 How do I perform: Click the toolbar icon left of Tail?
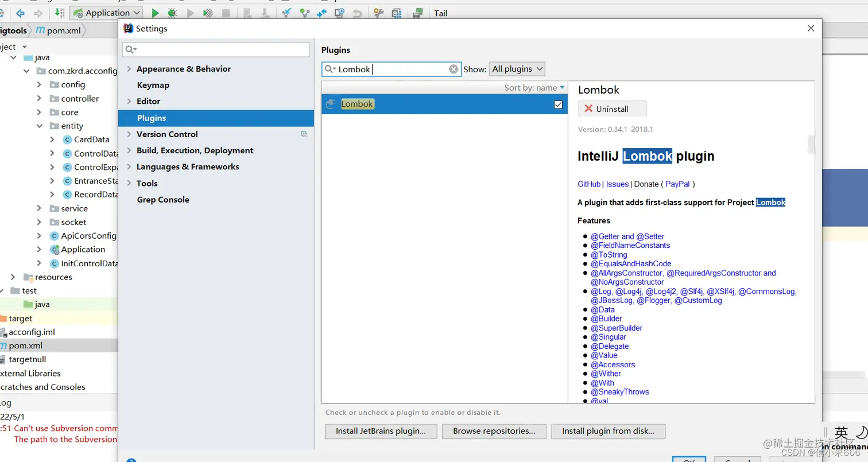tap(419, 13)
